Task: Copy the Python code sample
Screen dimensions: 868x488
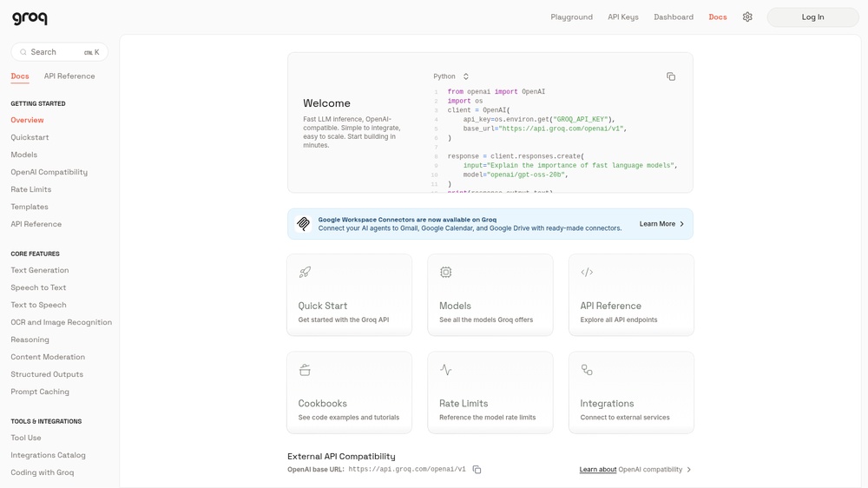Action: tap(671, 76)
